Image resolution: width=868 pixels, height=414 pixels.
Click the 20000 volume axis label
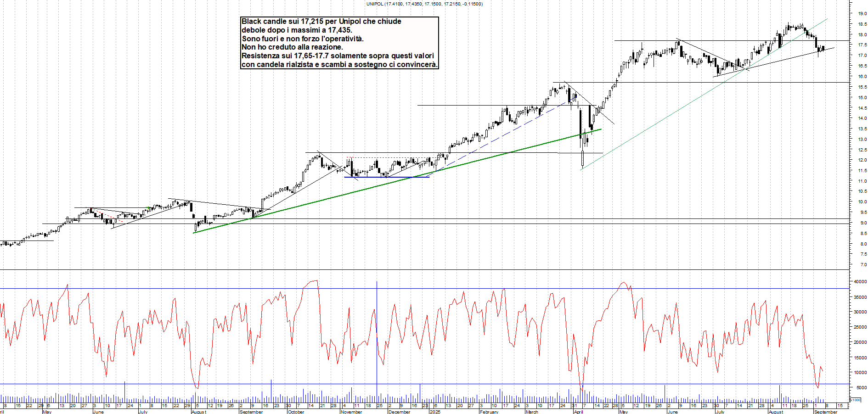coord(860,342)
